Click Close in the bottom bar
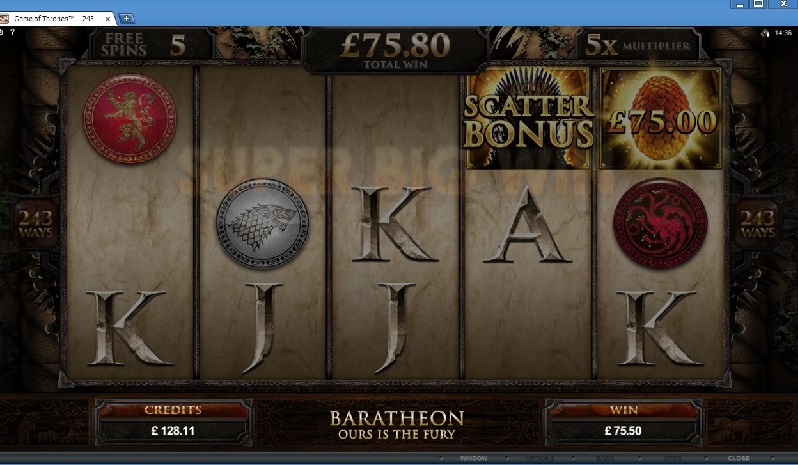 click(738, 458)
